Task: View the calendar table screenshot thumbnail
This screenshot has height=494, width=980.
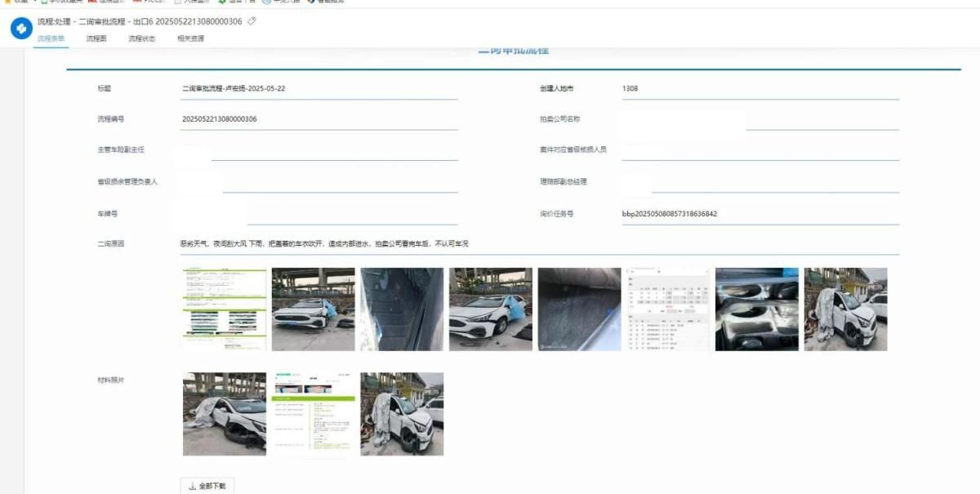Action: [668, 309]
